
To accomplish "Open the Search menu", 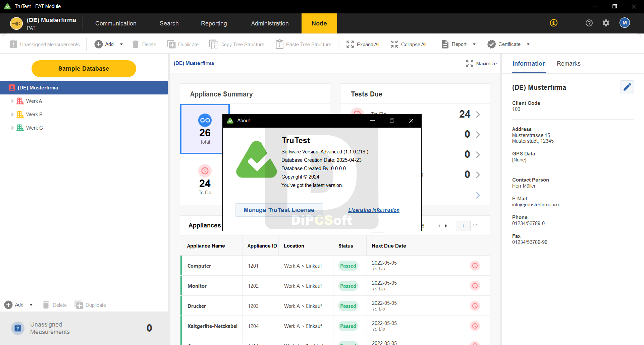I will pos(169,23).
